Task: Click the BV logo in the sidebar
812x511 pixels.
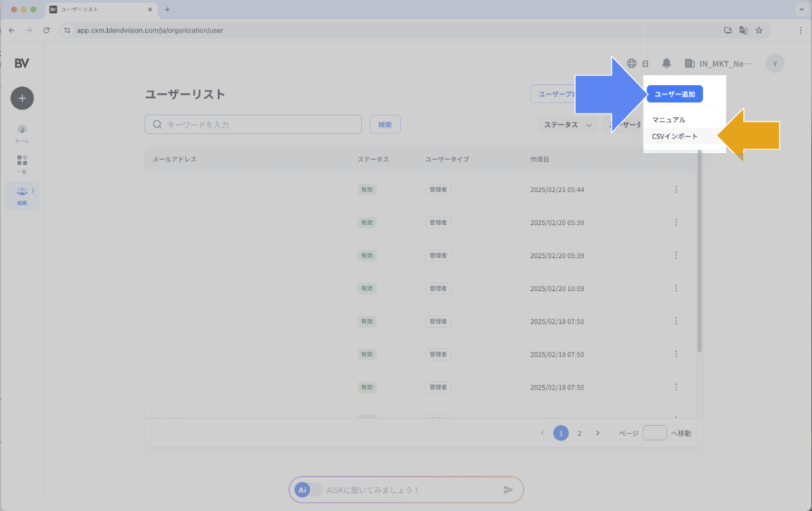Action: tap(22, 63)
